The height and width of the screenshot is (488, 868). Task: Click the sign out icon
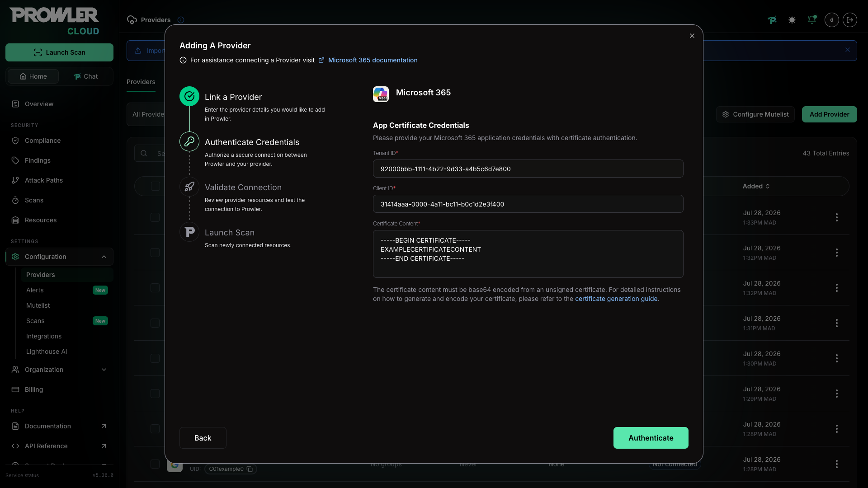coord(850,20)
